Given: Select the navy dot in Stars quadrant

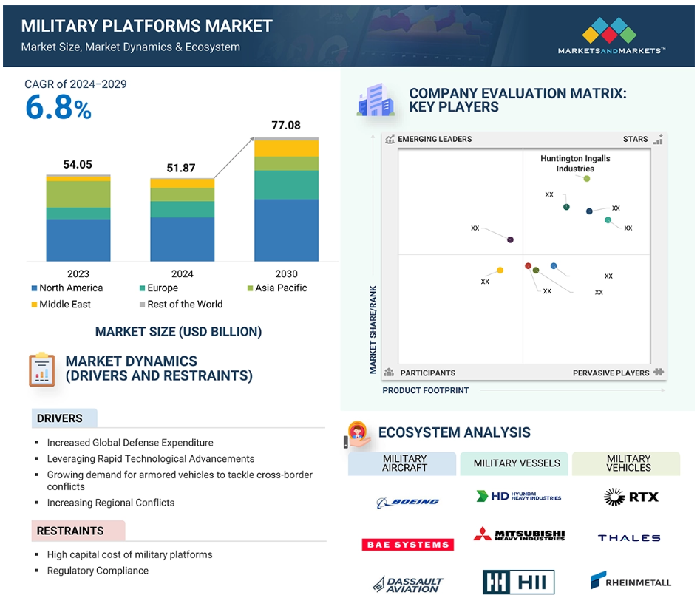Looking at the screenshot, I should [x=589, y=211].
